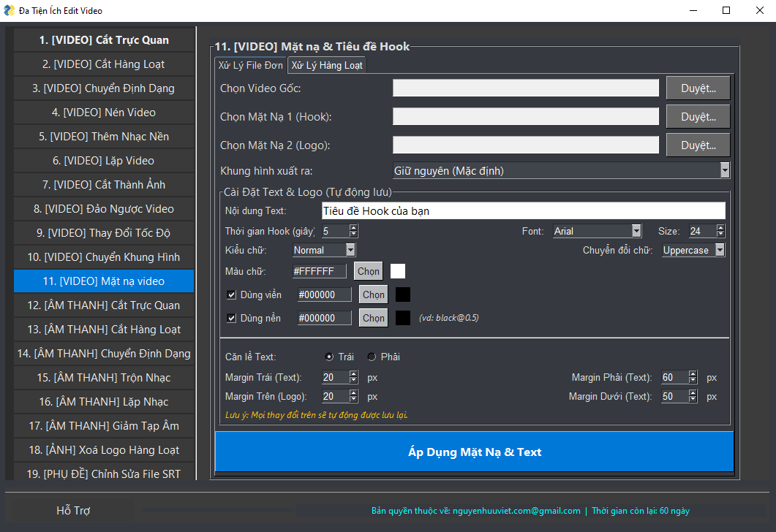Toggle the Dùng nền checkbox
This screenshot has width=776, height=532.
point(231,318)
